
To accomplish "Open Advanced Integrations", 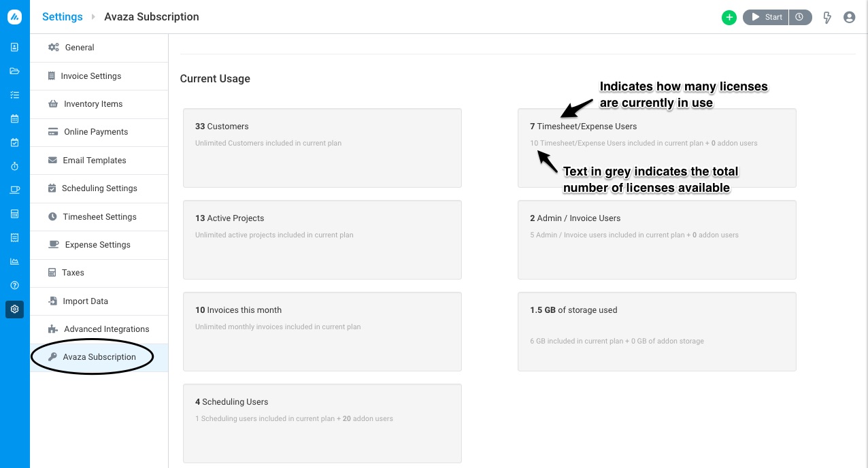I will pos(99,329).
